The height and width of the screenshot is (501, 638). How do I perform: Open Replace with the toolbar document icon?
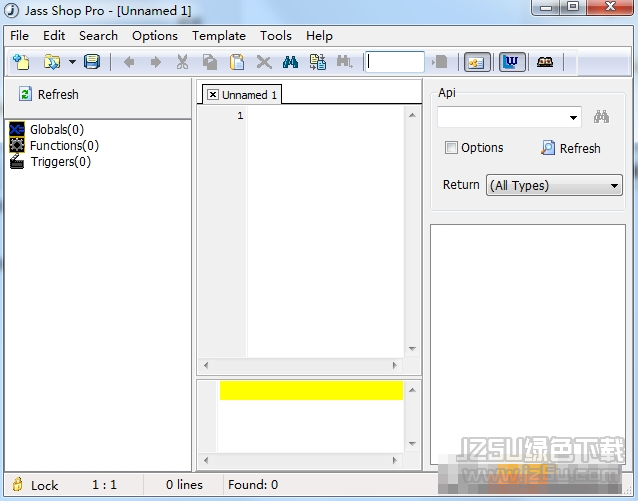tap(317, 62)
